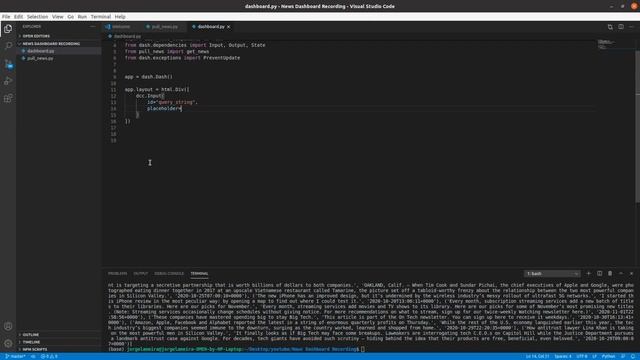Open the Search view in activity bar

[8, 46]
